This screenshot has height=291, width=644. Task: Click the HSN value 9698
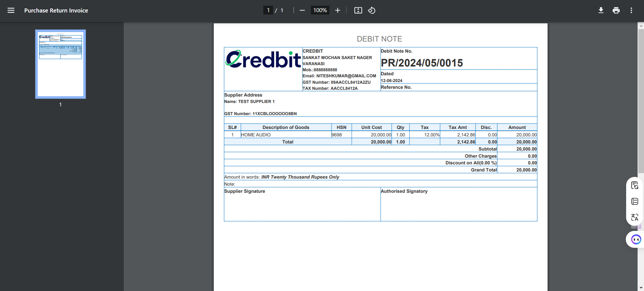[337, 135]
